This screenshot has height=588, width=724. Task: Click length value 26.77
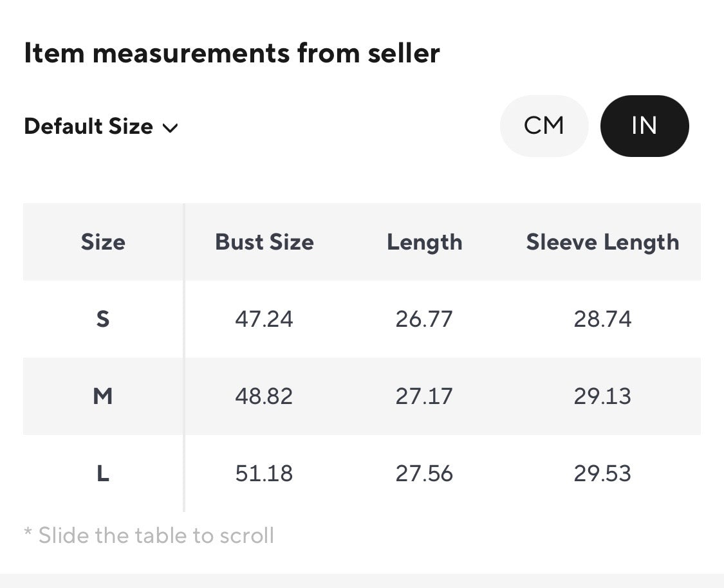coord(424,319)
